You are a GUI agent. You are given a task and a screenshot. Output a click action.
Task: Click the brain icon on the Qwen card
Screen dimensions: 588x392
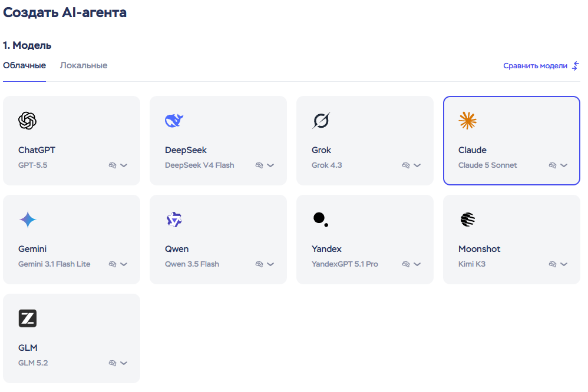click(259, 264)
